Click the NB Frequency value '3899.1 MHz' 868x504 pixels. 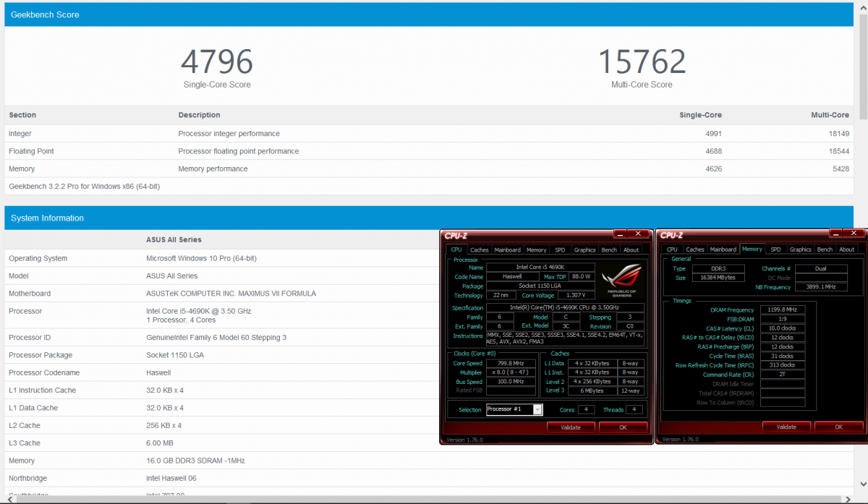(820, 287)
